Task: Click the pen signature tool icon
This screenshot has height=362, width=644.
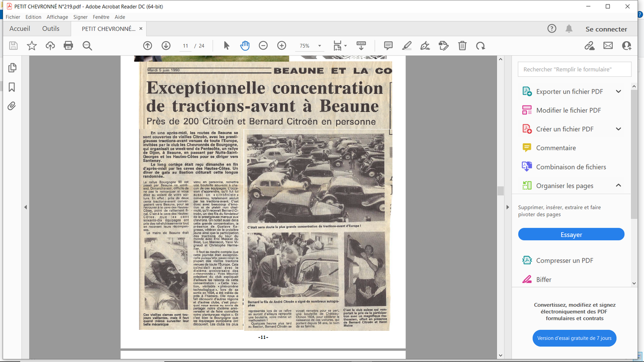Action: pos(425,46)
